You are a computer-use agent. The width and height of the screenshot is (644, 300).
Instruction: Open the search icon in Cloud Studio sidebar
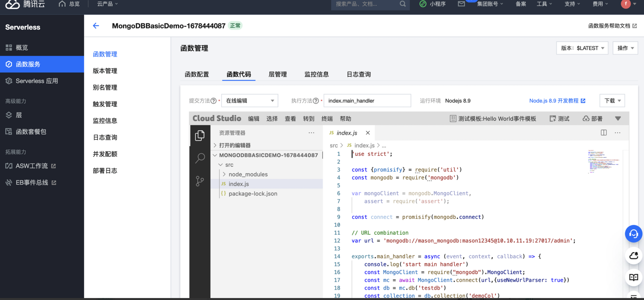click(200, 158)
